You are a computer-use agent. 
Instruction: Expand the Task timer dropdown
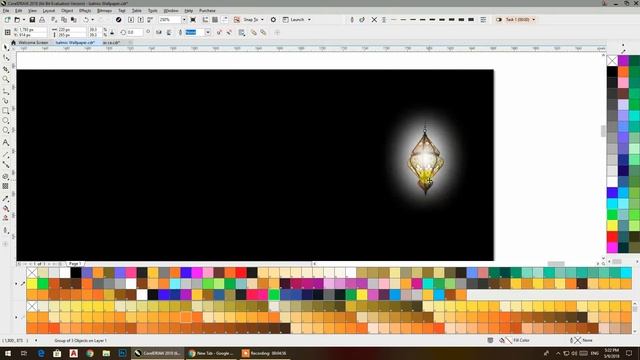coord(533,20)
